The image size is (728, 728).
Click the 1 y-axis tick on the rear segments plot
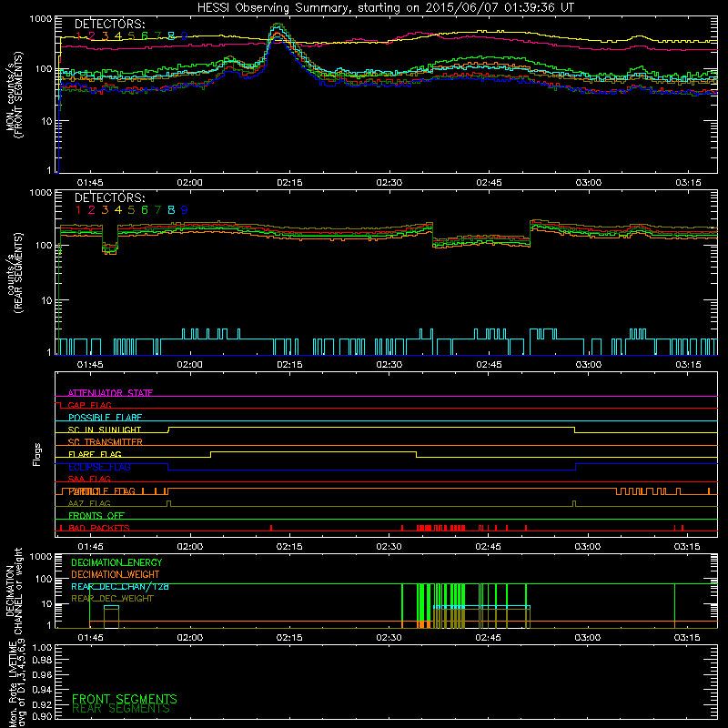click(49, 353)
